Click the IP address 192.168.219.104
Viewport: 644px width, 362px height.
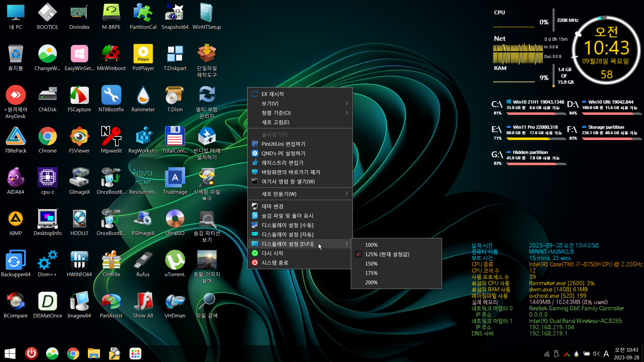tap(551, 327)
